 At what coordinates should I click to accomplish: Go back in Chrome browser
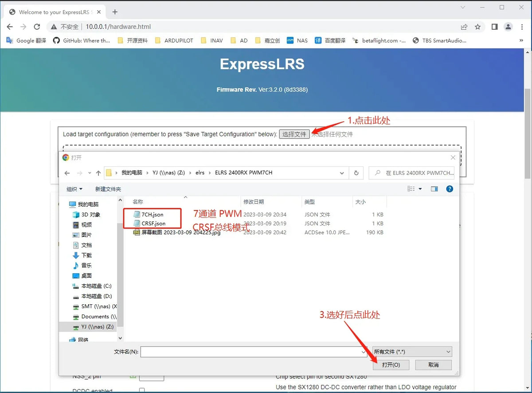(x=10, y=27)
